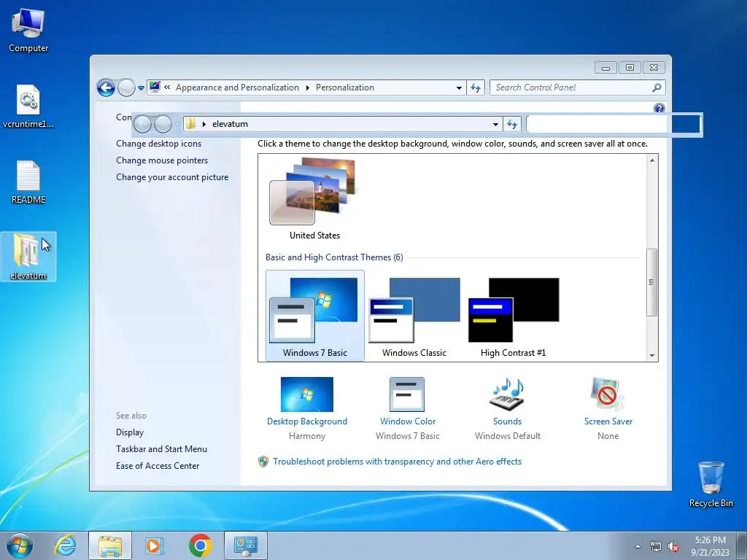Click the search magnifier icon
This screenshot has height=560, width=747.
pos(657,87)
